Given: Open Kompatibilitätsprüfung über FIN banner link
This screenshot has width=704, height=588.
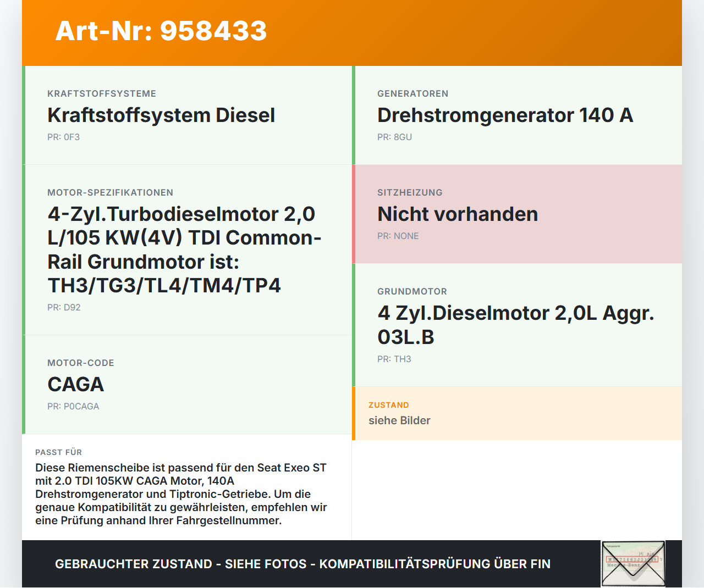Looking at the screenshot, I should click(x=302, y=564).
